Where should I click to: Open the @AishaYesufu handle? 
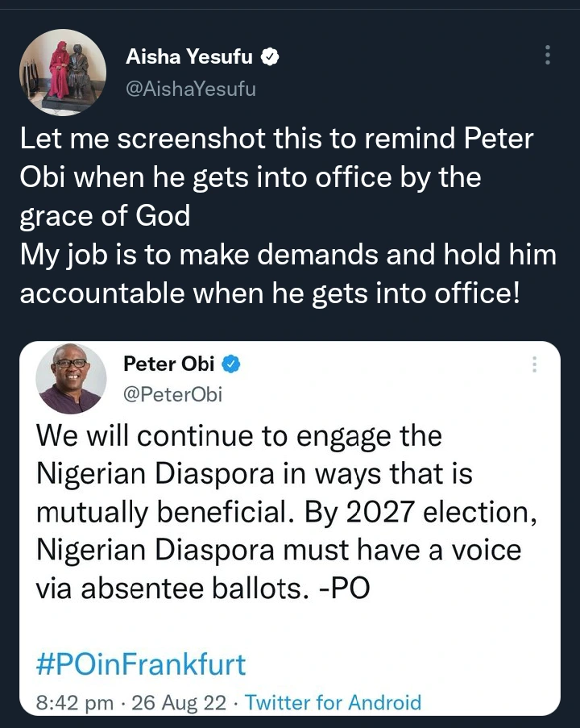click(191, 89)
